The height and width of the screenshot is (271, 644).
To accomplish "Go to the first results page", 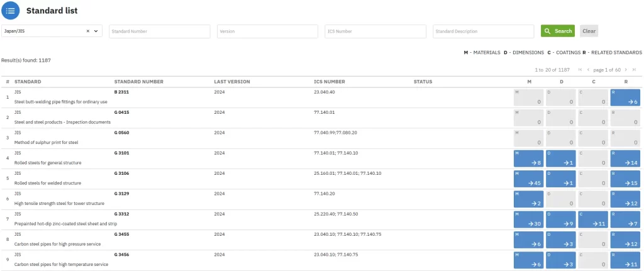I will 580,70.
